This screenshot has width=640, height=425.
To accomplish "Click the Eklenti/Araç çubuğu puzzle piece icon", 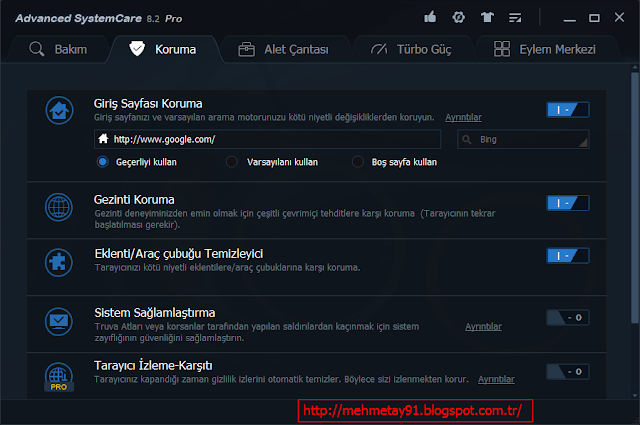I will pos(59,263).
